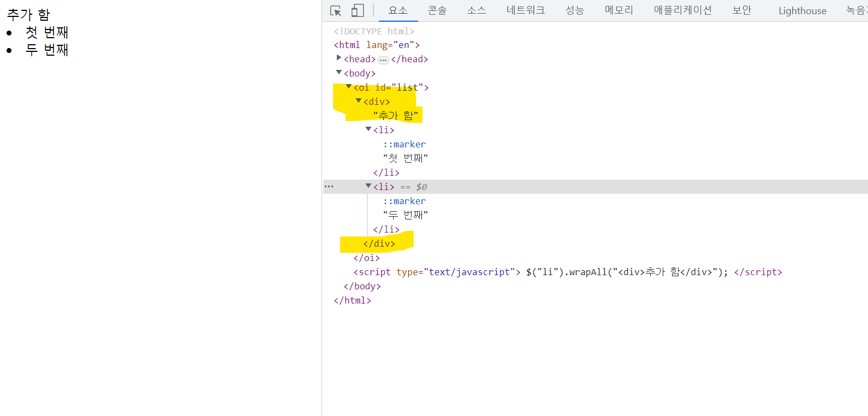Select the "첫 번째" text node
868x416 pixels.
(406, 158)
